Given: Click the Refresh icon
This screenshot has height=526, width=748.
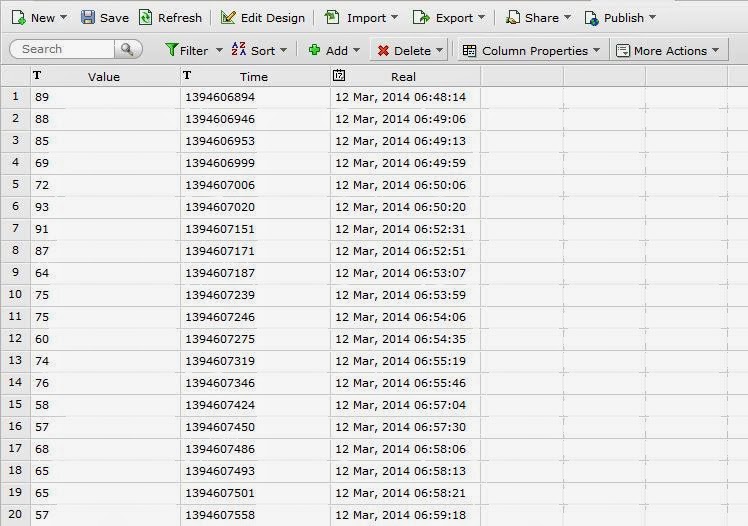Looking at the screenshot, I should point(145,18).
